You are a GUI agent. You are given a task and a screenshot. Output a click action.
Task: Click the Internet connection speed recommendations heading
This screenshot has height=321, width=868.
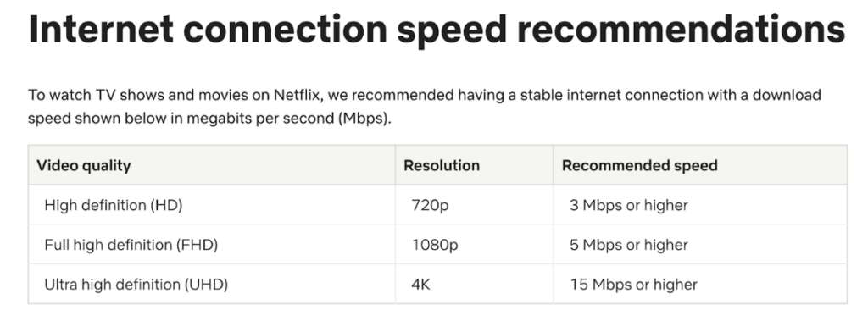pyautogui.click(x=437, y=30)
